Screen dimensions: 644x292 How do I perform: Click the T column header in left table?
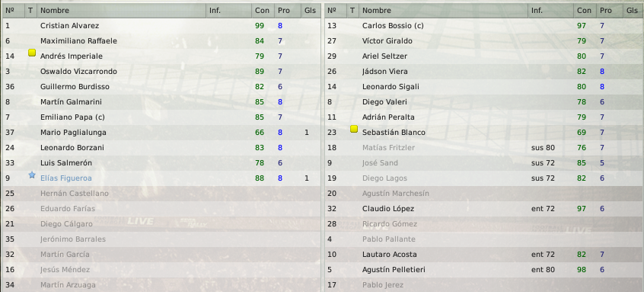30,10
